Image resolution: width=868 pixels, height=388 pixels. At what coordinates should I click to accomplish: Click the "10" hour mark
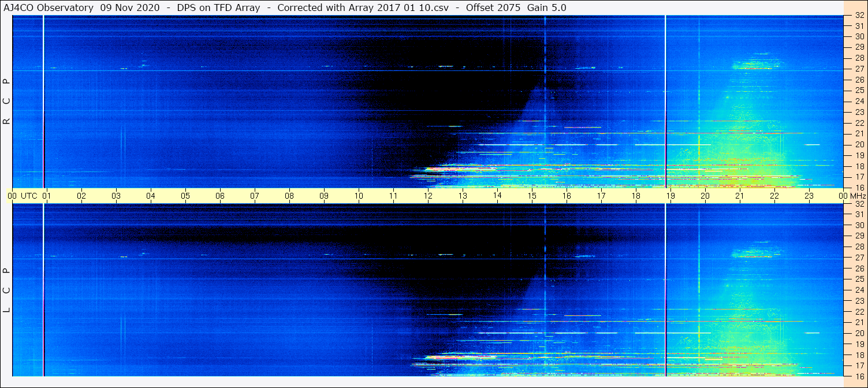359,196
